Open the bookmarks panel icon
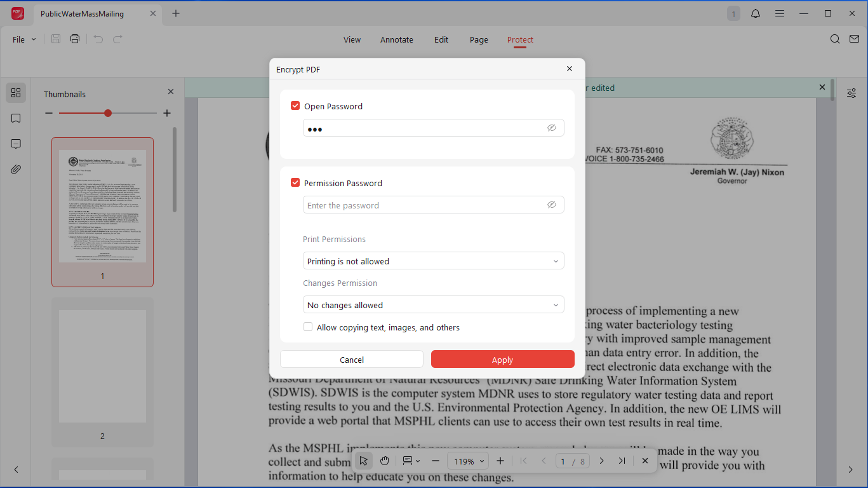The width and height of the screenshot is (868, 488). tap(16, 118)
